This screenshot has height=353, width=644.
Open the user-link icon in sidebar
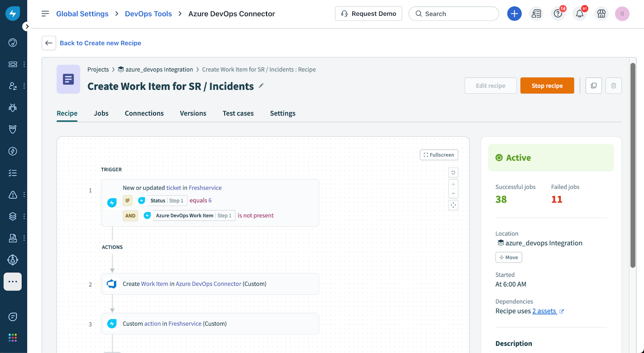point(13,86)
